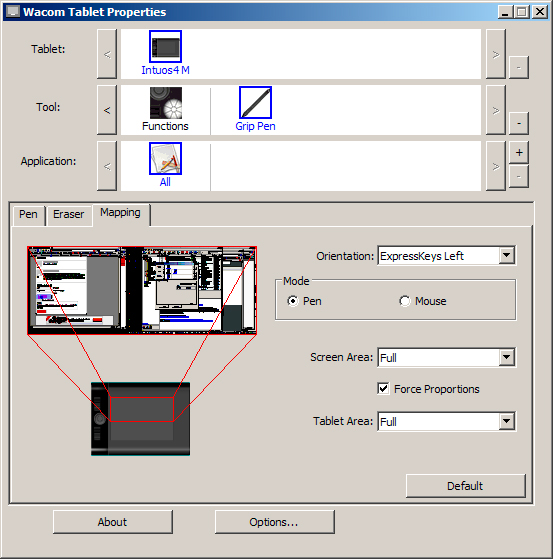The image size is (553, 559).
Task: Open the Screen Area dropdown
Action: [506, 357]
